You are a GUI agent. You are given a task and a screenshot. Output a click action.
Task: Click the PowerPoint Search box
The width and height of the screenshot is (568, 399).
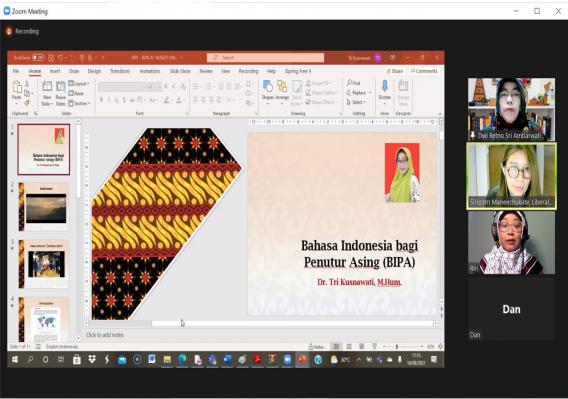[x=266, y=58]
